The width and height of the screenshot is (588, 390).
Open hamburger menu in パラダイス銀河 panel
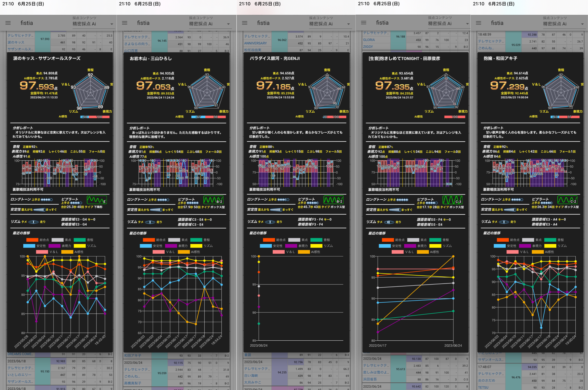coord(245,23)
